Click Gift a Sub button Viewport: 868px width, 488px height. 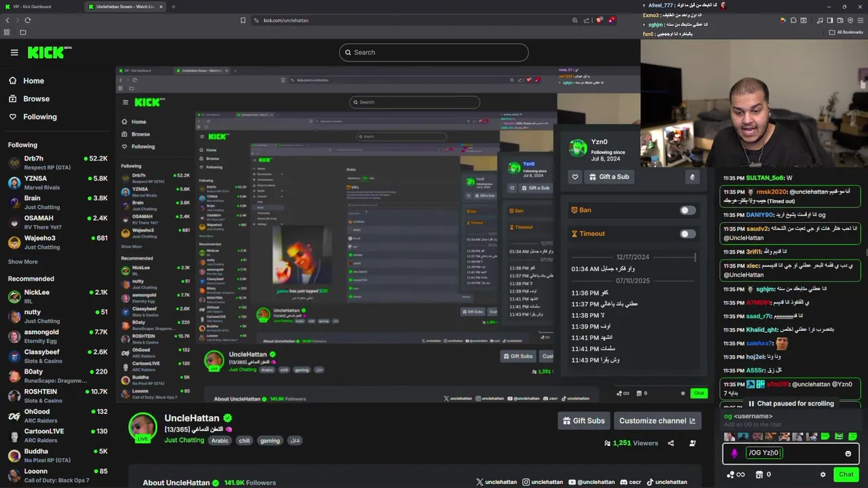610,177
